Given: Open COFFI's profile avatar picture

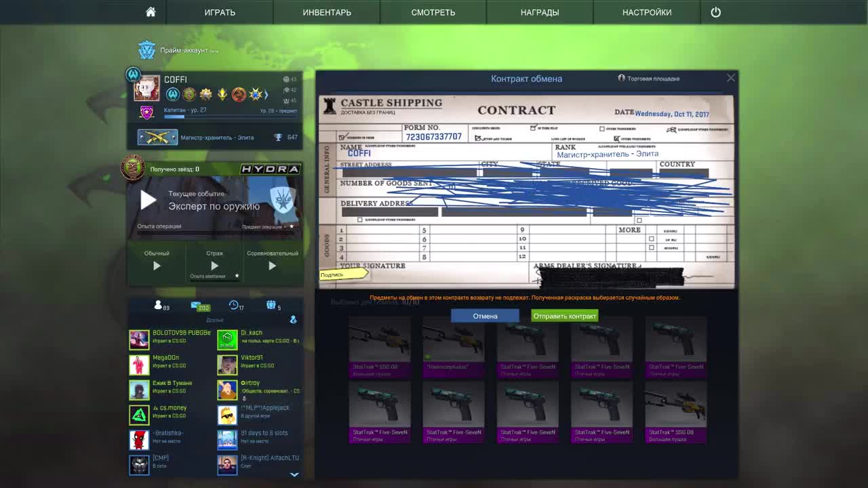Looking at the screenshot, I should 146,88.
